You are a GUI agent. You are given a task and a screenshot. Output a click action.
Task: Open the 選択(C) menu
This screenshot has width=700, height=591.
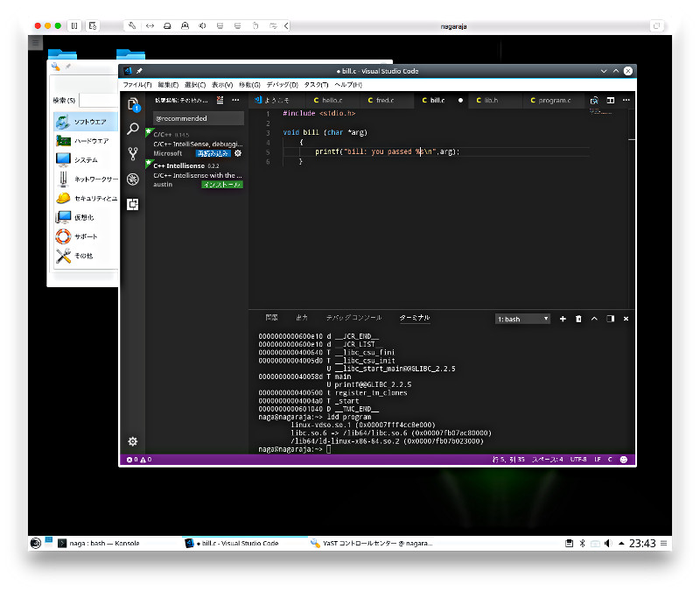[195, 84]
